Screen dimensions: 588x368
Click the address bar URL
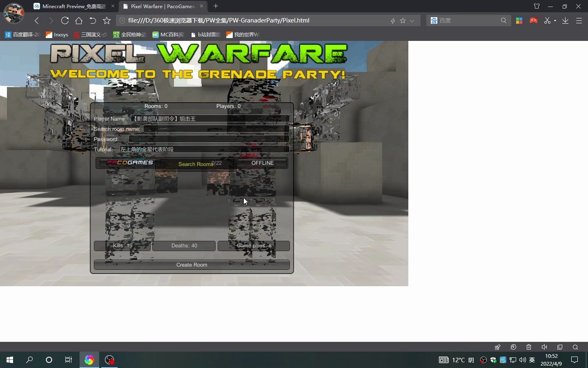218,20
